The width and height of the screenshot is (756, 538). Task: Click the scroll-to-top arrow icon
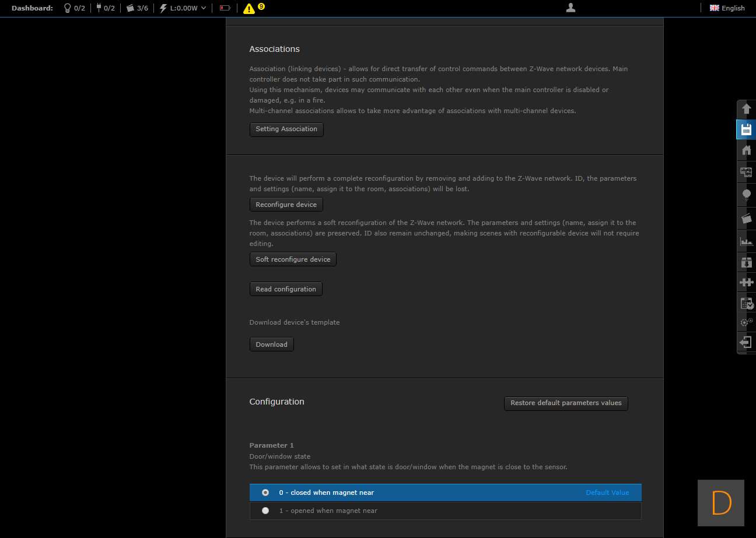pyautogui.click(x=746, y=108)
